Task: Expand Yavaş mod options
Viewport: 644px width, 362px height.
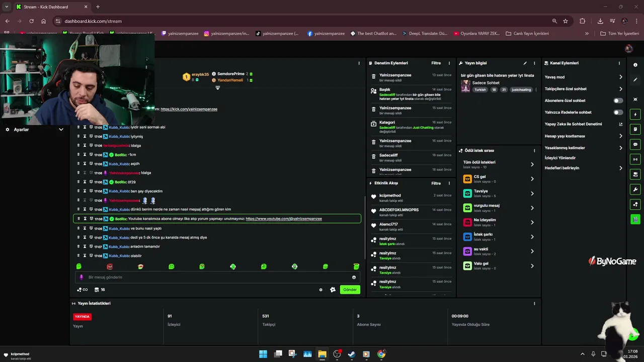Action: coord(620,77)
